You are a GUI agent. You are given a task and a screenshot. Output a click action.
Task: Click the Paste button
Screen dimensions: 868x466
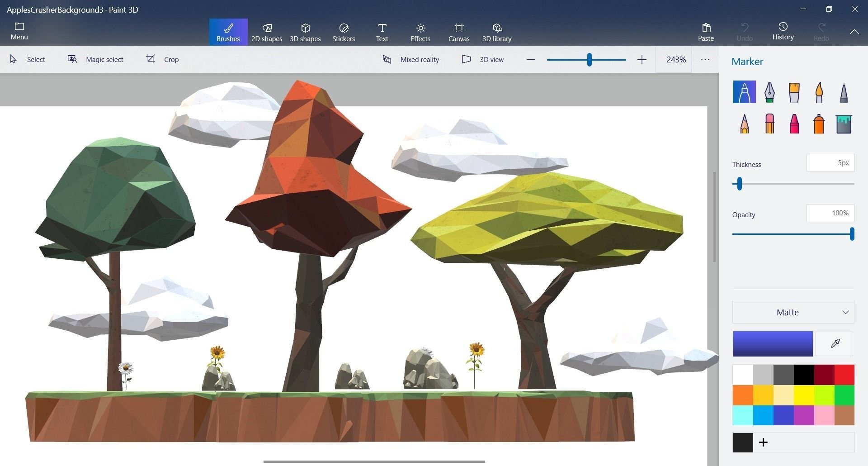pyautogui.click(x=706, y=32)
